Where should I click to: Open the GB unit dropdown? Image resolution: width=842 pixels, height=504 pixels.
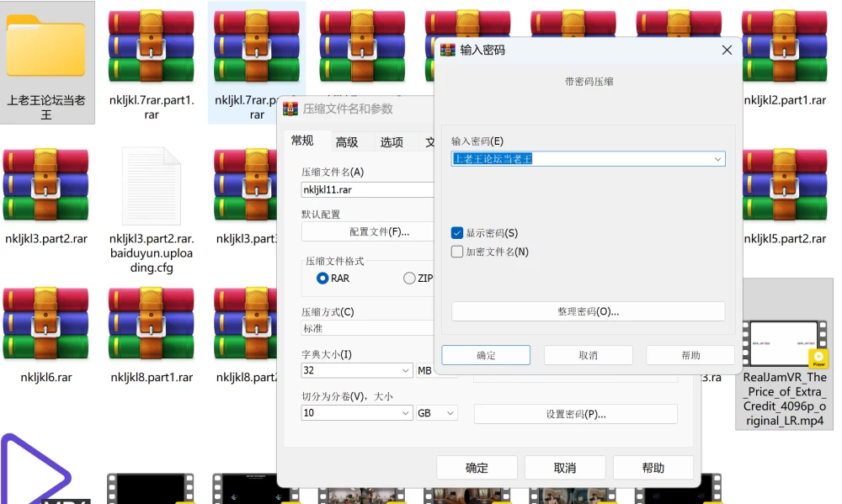pyautogui.click(x=436, y=413)
